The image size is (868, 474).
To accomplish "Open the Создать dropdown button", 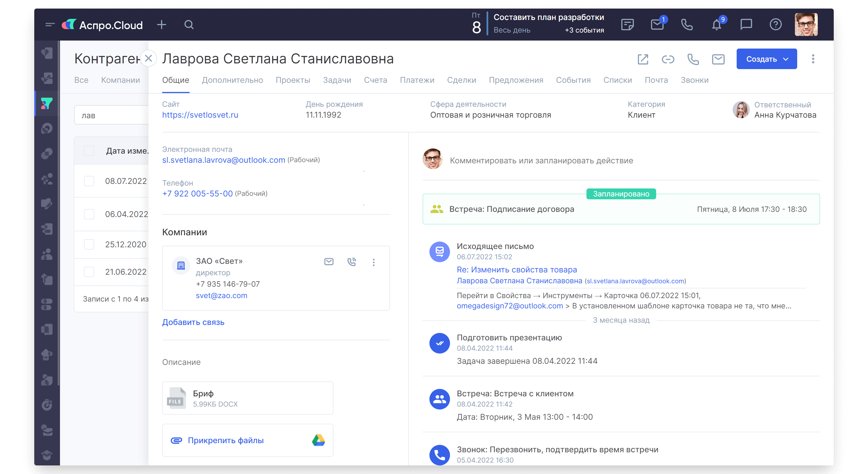I will tap(766, 59).
